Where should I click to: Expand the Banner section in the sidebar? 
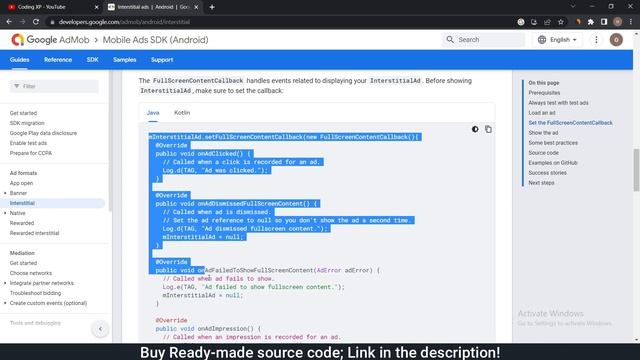click(x=5, y=193)
